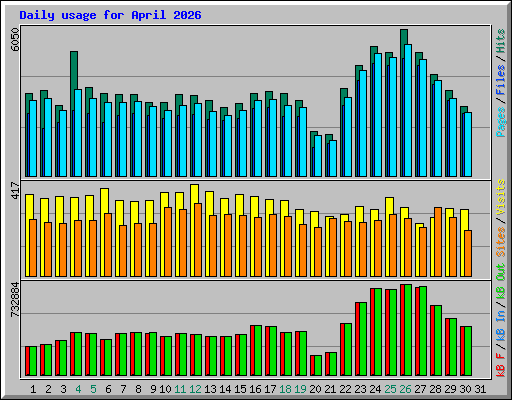The width and height of the screenshot is (512, 400).
Task: Click the green kB bar for day 20
Action: [318, 366]
